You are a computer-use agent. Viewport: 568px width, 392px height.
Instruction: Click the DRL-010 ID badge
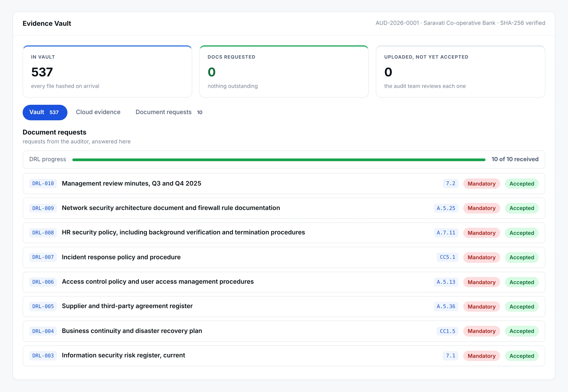point(43,184)
